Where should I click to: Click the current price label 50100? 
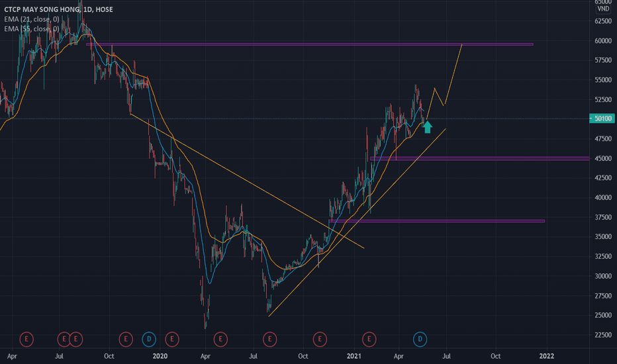coord(602,118)
